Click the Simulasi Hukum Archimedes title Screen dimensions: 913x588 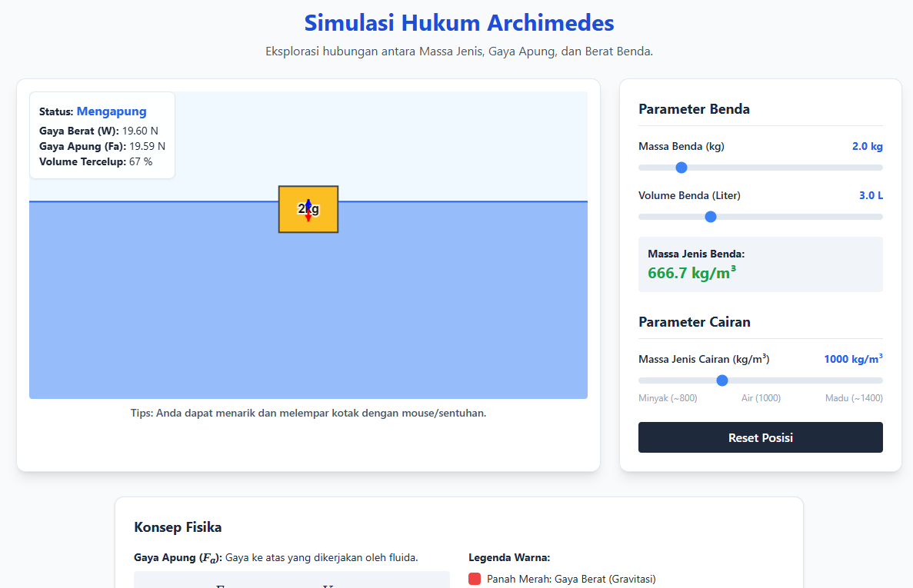(459, 23)
